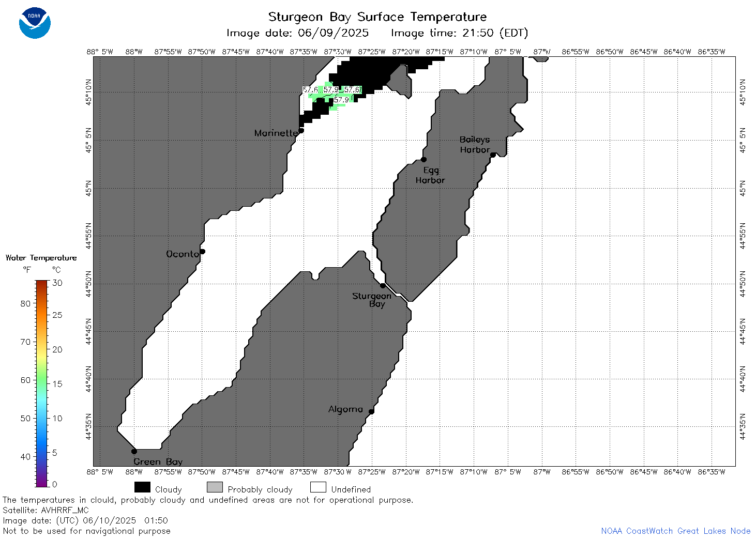756x539 pixels.
Task: Click the Image date (UTC) 06/10/2025 01:50 line
Action: click(85, 520)
